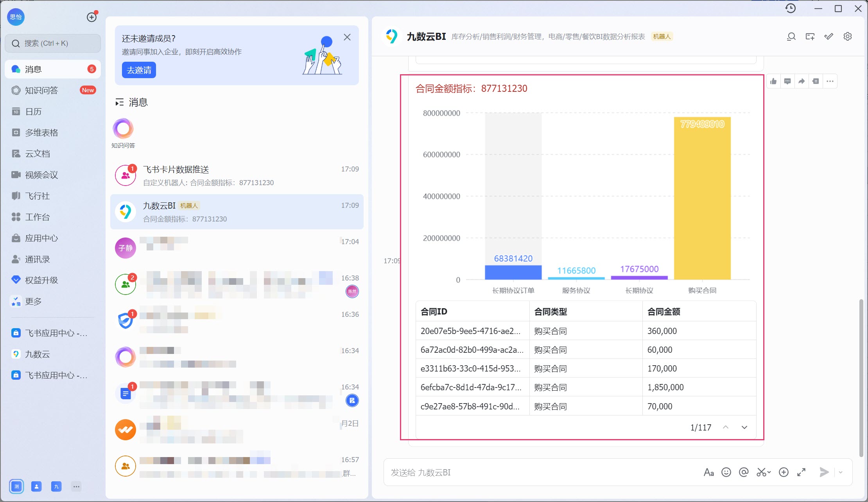Open the 消息 tab in sidebar

click(x=53, y=69)
